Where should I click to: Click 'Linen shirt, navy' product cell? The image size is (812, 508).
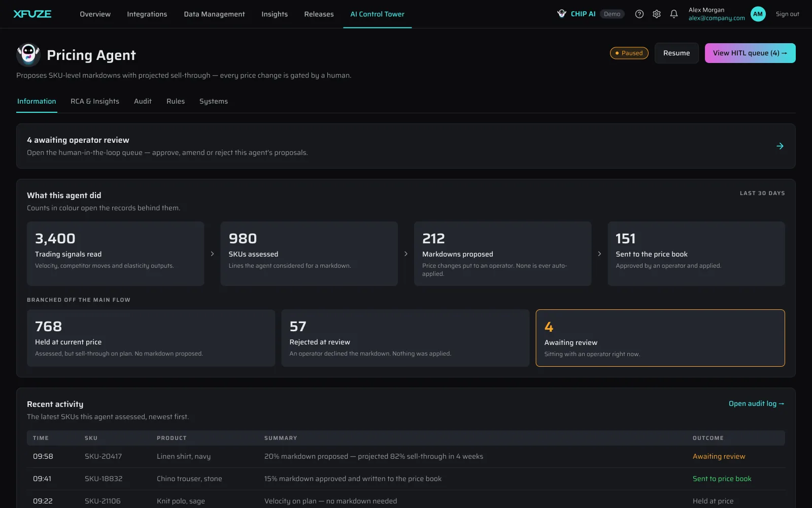[x=184, y=456]
